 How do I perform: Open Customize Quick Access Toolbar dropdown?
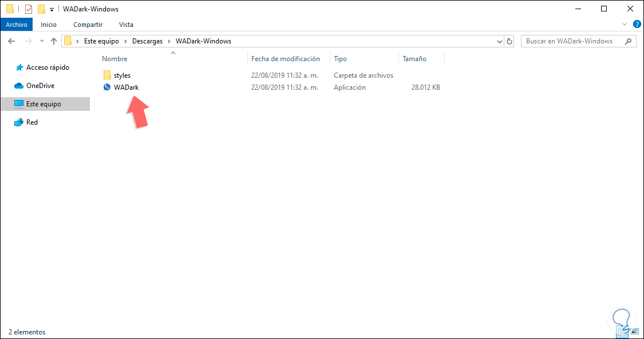pos(52,9)
